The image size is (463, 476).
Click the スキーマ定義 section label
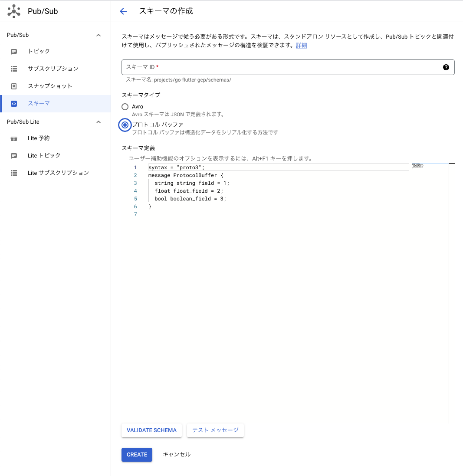(x=138, y=148)
